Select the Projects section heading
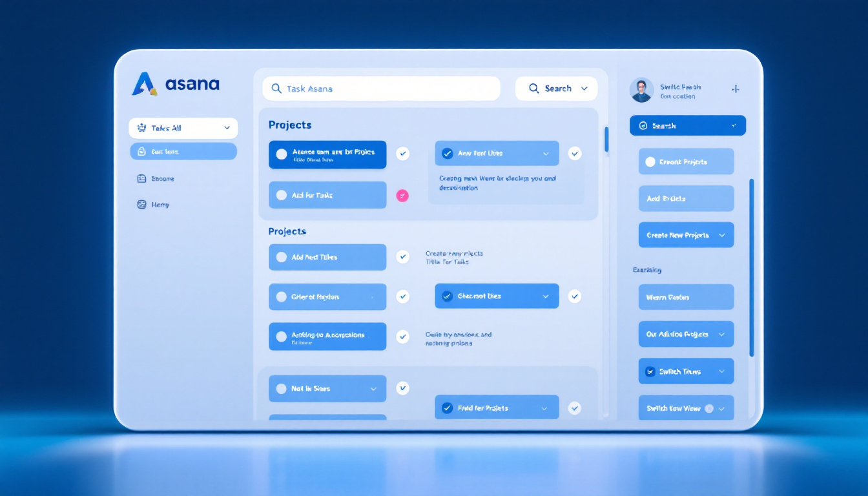 pyautogui.click(x=289, y=125)
